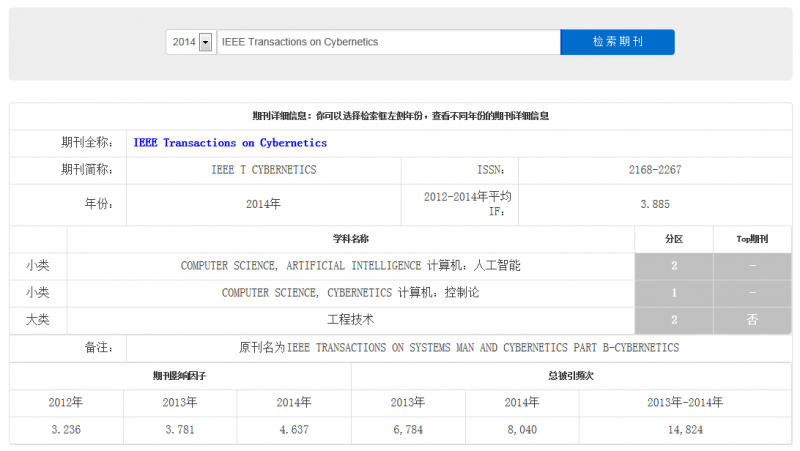Select the 2013 impact factor 3.781
Image resolution: width=800 pixels, height=451 pixels.
(180, 430)
